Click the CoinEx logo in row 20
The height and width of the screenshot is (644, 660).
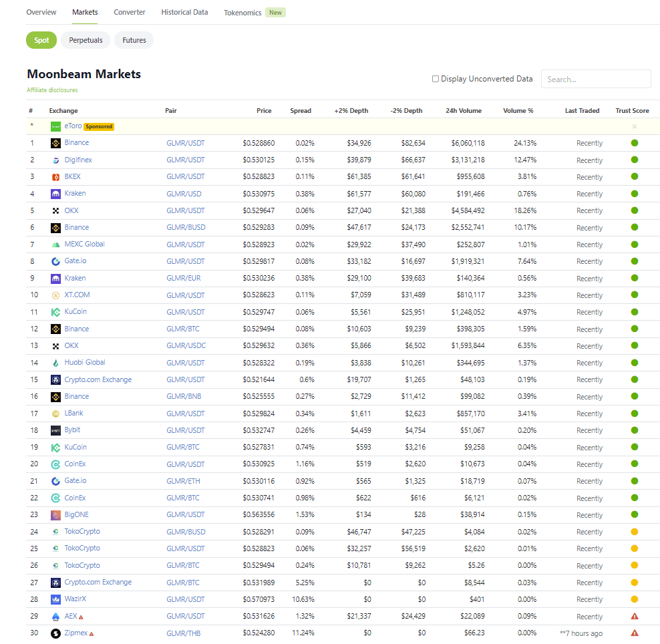55,464
